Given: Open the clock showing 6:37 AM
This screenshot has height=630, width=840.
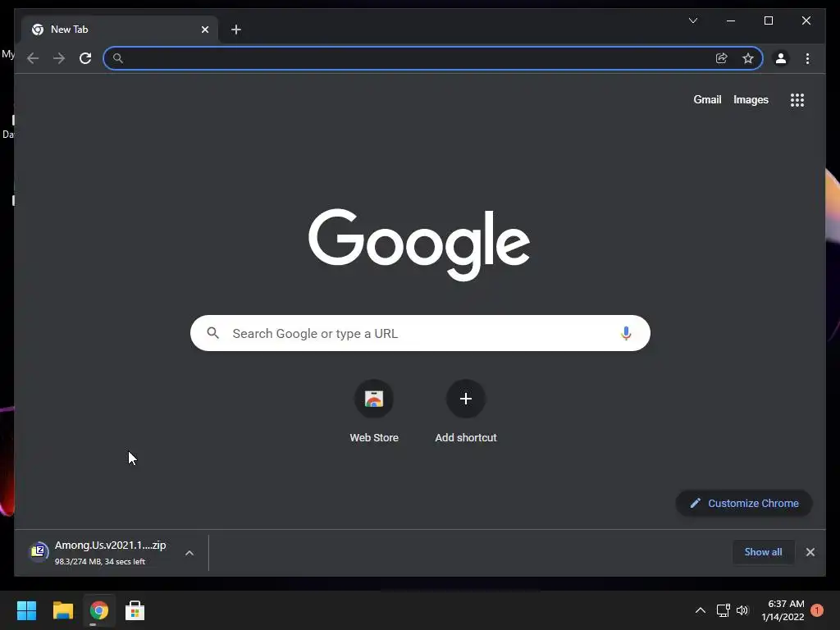Looking at the screenshot, I should coord(783,610).
